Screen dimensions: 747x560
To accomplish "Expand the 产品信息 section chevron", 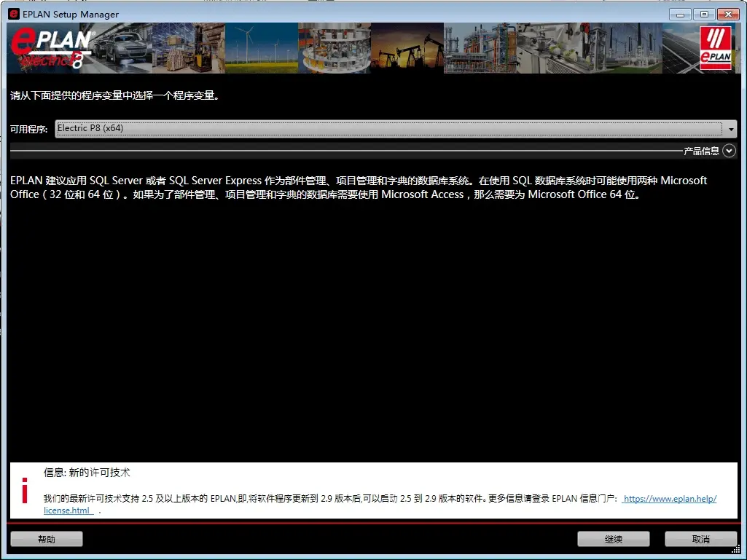I will click(729, 151).
